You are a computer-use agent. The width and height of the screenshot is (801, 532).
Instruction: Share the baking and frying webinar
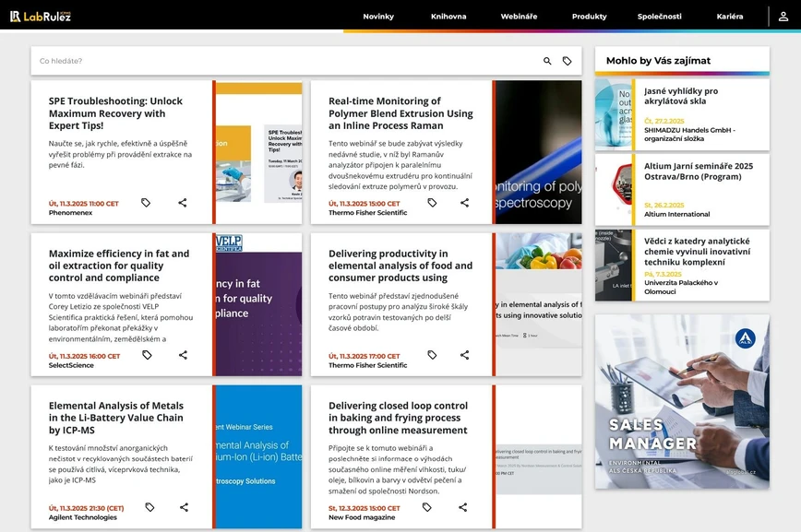click(x=463, y=507)
